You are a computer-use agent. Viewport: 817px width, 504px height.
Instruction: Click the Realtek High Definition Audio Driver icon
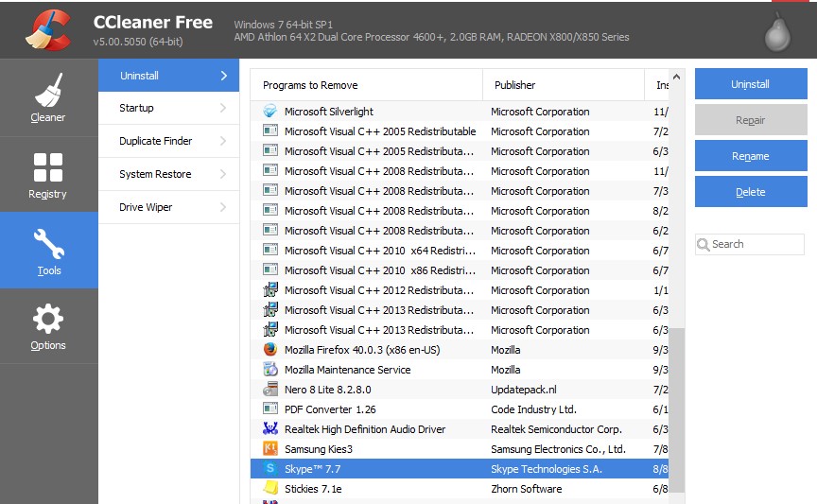click(270, 429)
